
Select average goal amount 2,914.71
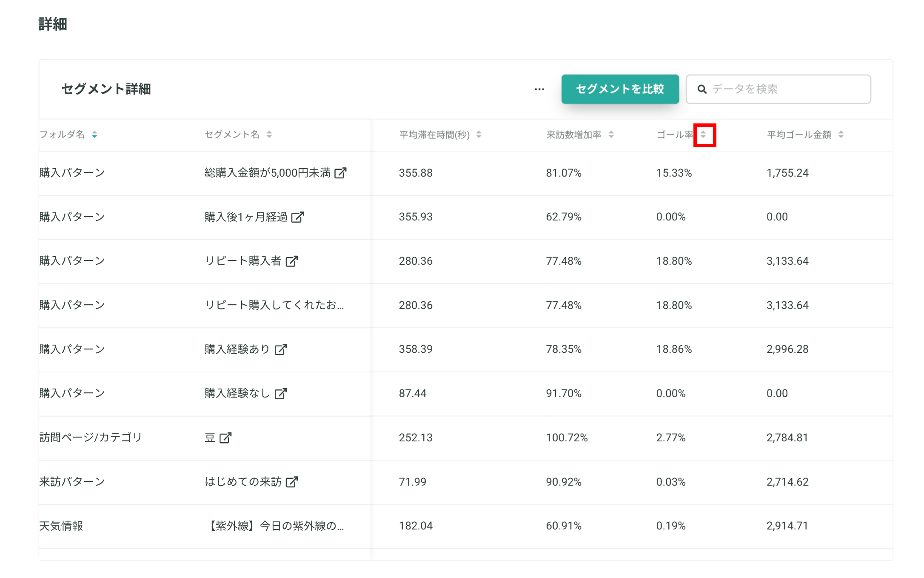787,526
